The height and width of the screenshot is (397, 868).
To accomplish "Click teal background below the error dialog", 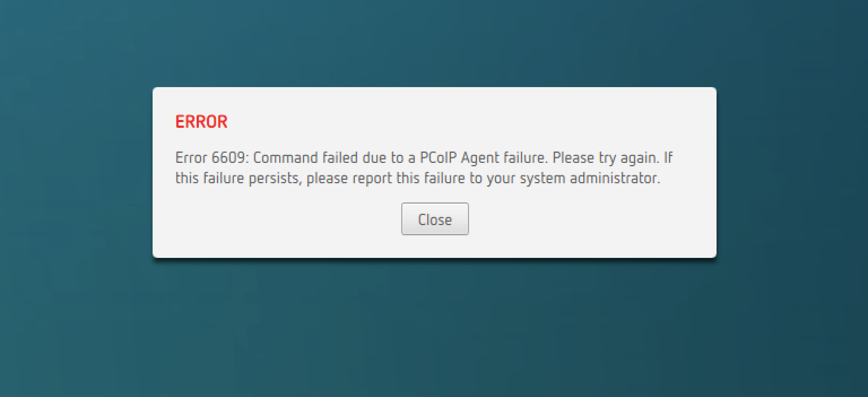I will coord(434,328).
